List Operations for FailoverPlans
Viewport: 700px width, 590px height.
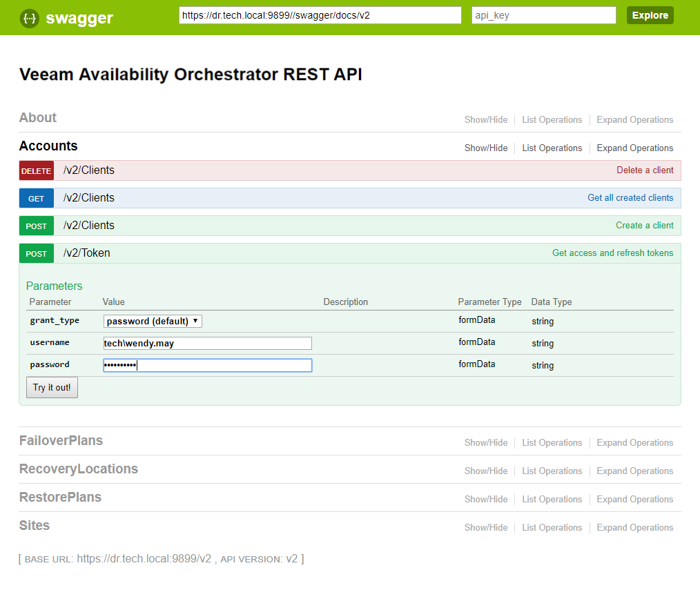552,443
